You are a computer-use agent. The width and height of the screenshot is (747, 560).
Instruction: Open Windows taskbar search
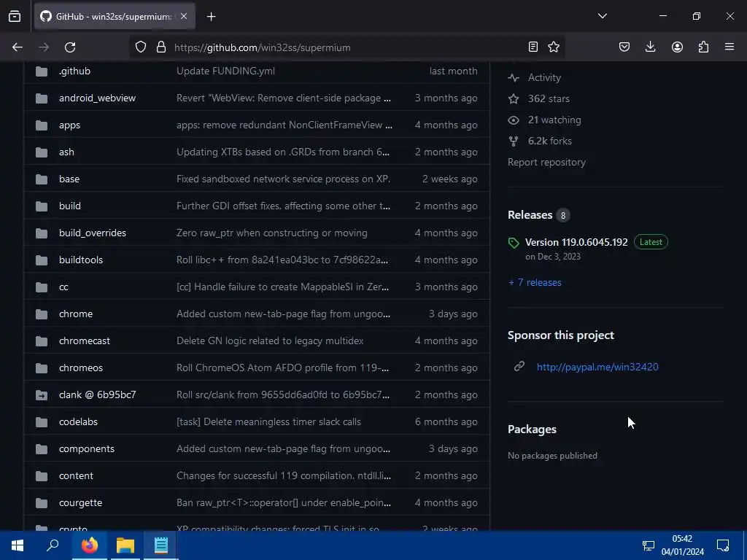pyautogui.click(x=52, y=545)
